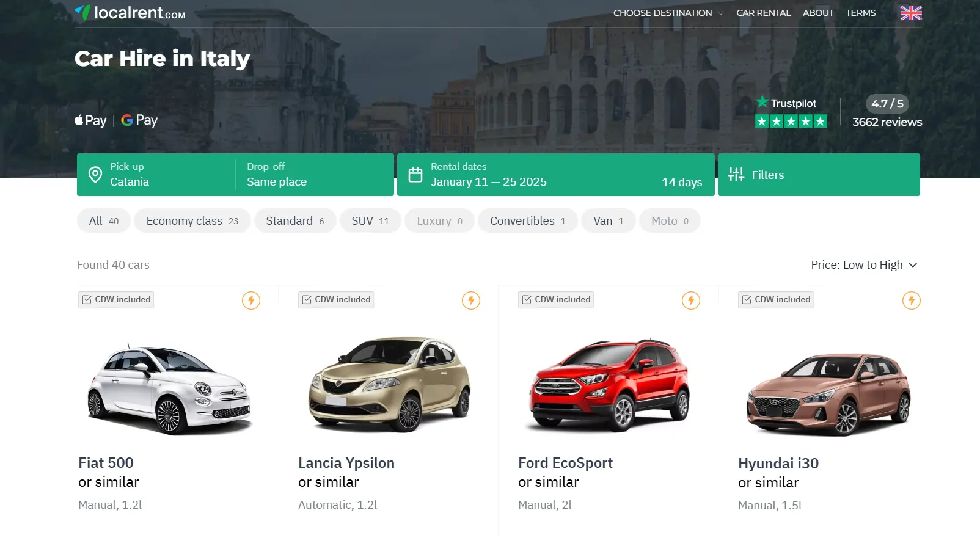980x535 pixels.
Task: Click the white Fiat 500 car image
Action: pyautogui.click(x=169, y=388)
